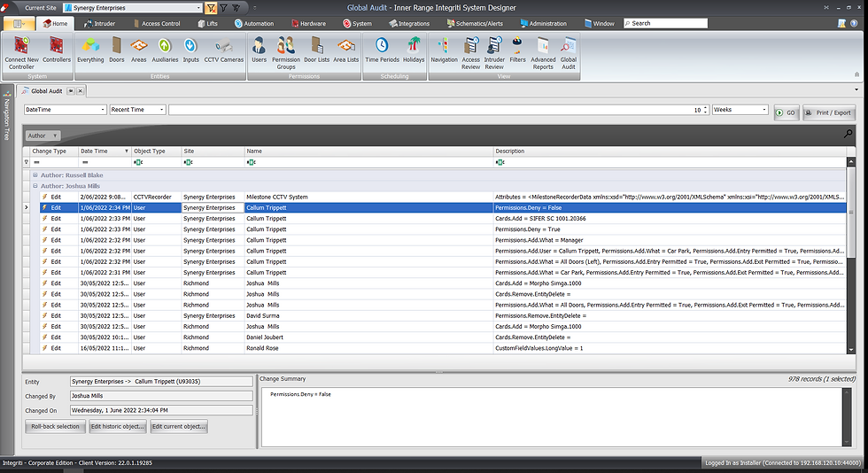
Task: Open Time Periods scheduling
Action: coord(382,50)
